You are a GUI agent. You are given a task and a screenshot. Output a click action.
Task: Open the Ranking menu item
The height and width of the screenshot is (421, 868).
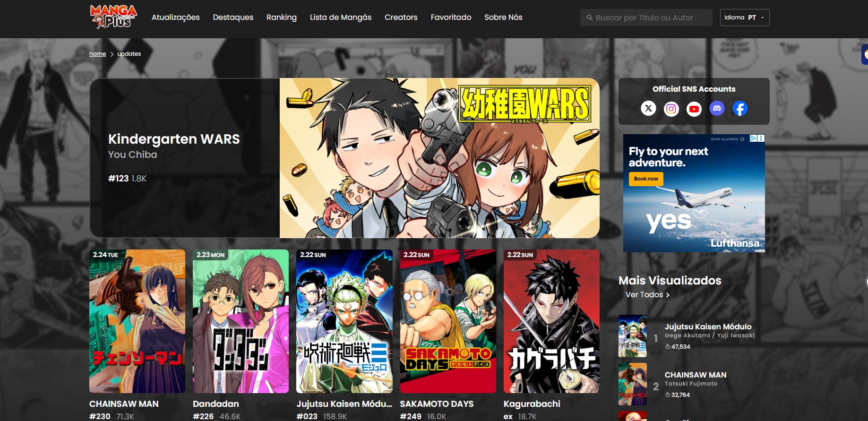[x=281, y=17]
